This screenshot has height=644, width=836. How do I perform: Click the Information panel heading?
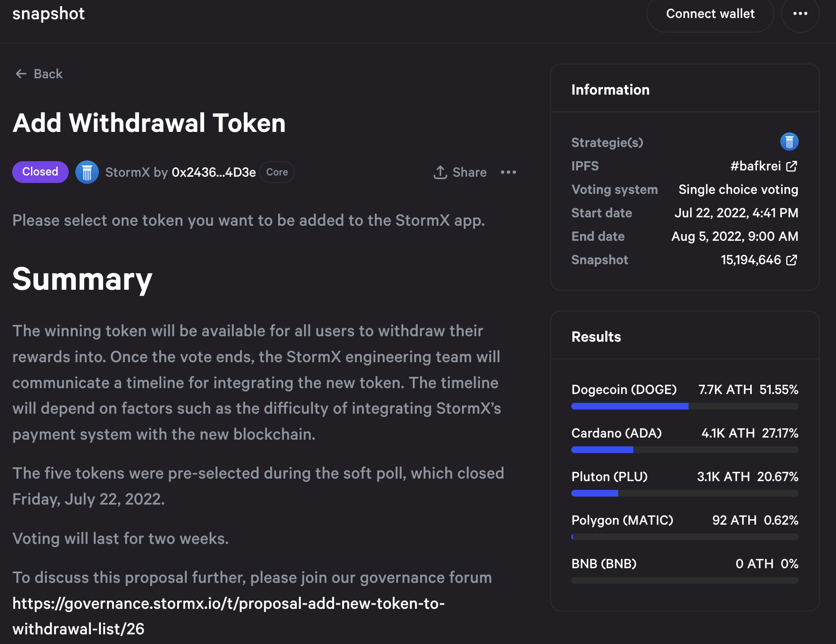coord(611,90)
